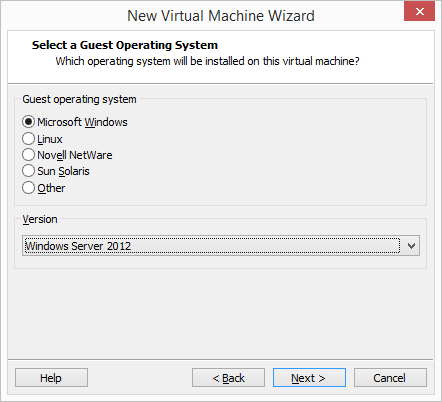Click the Help button
The height and width of the screenshot is (402, 442).
click(x=51, y=378)
